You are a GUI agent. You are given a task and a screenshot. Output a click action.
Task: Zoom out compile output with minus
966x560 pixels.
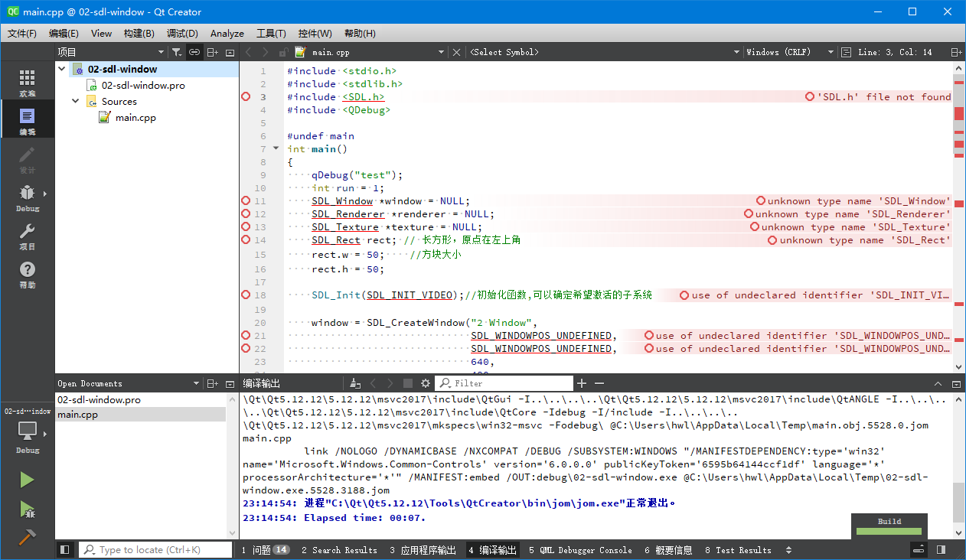(599, 383)
